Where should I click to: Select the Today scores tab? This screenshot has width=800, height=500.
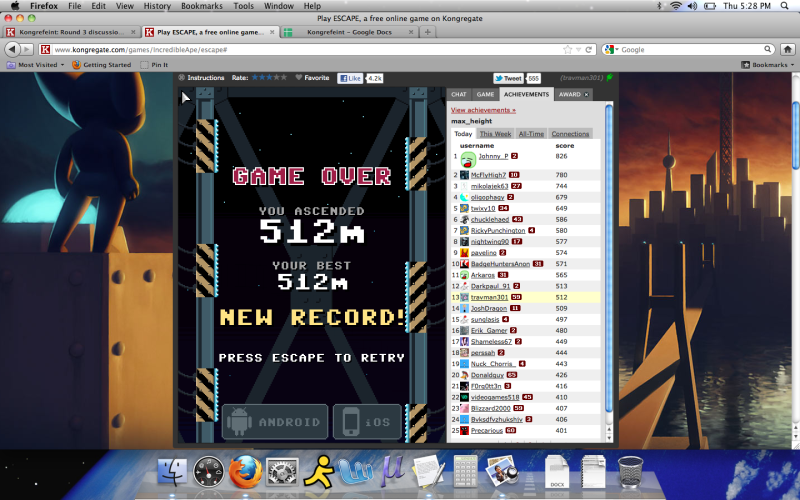(x=463, y=134)
